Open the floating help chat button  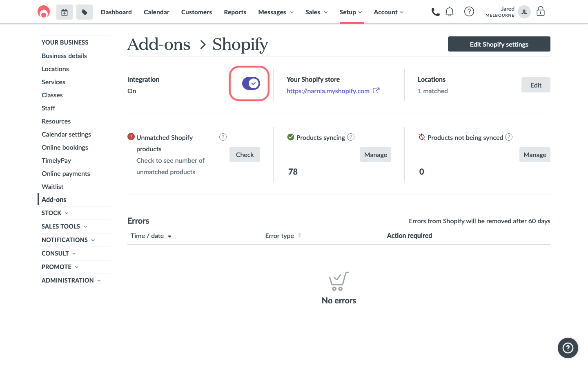click(568, 348)
